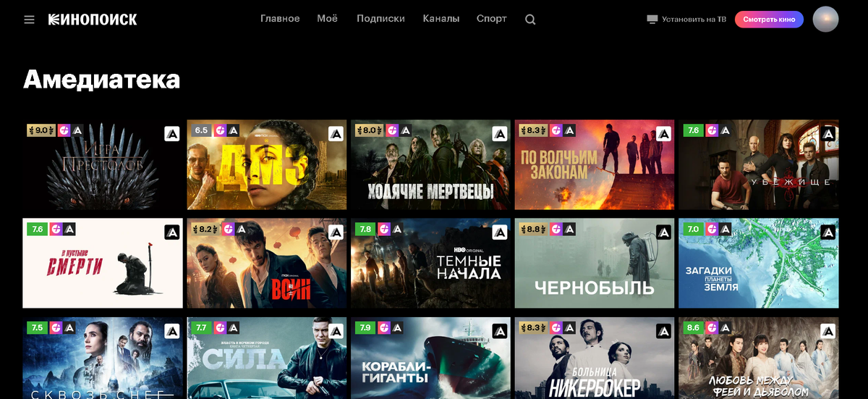Open the Спорт section
868x399 pixels.
[x=492, y=19]
